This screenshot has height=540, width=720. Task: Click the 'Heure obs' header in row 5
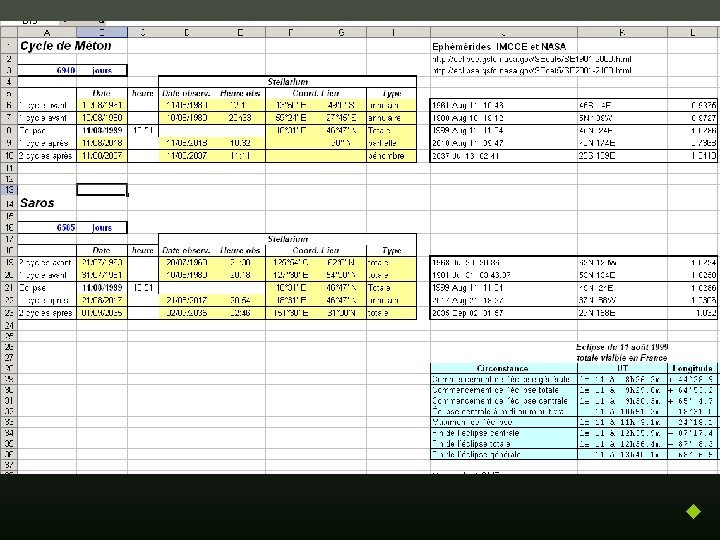(240, 93)
